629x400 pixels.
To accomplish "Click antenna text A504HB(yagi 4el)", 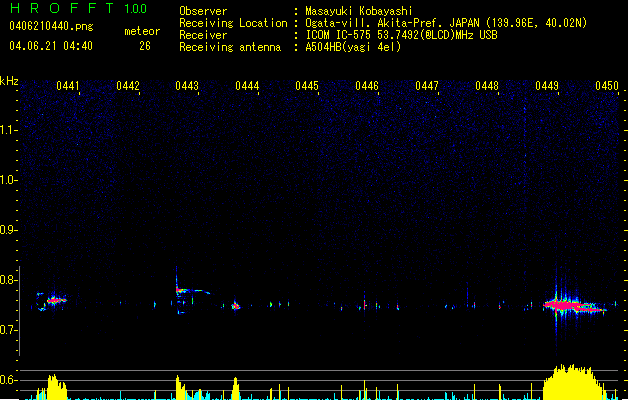I will 353,47.
